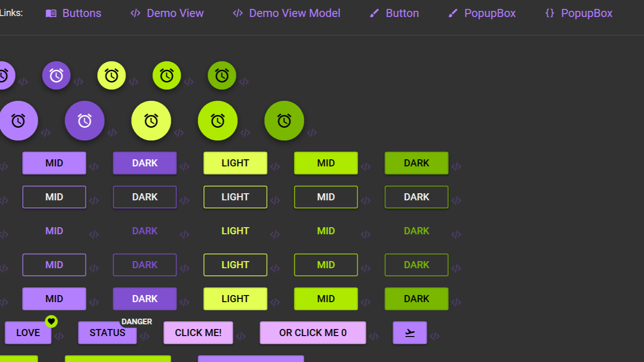Click the purple flight takeoff icon button
644x362 pixels.
pyautogui.click(x=410, y=332)
